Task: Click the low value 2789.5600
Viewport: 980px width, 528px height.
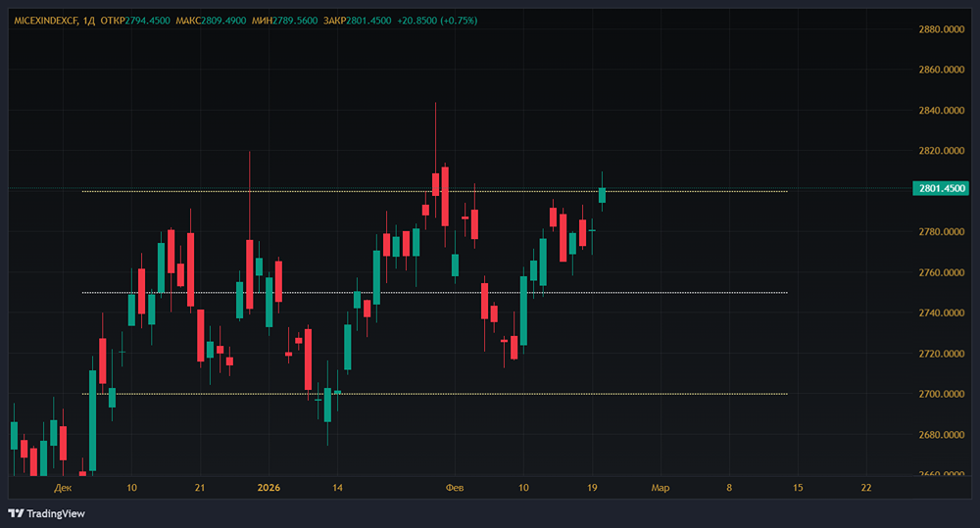Action: [x=295, y=21]
